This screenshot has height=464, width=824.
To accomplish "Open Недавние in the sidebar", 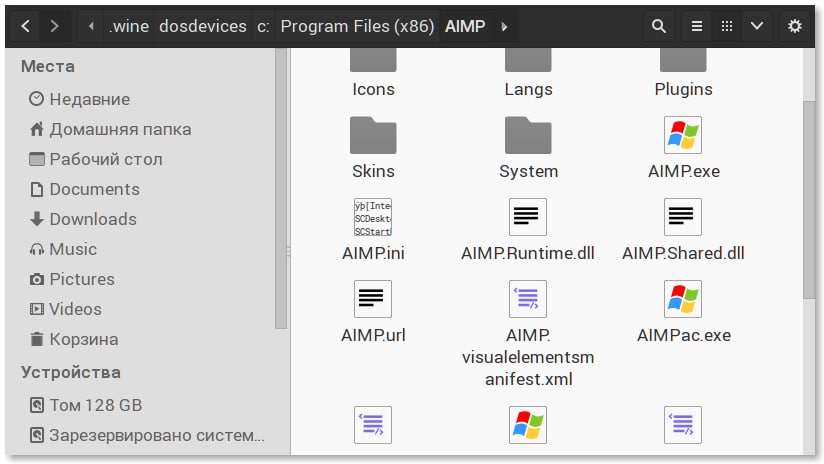I will 80,99.
